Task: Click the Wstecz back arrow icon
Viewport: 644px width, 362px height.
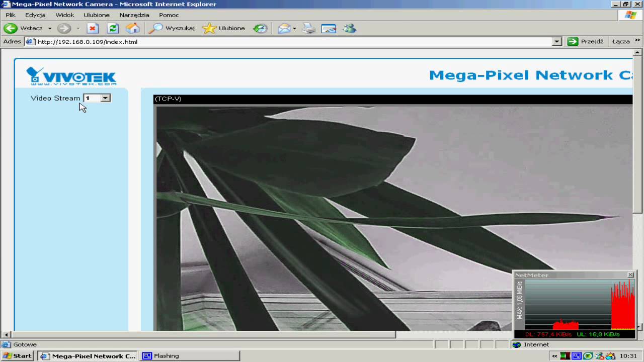Action: coord(11,28)
